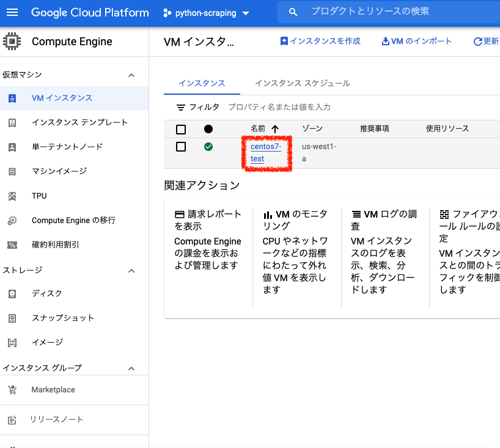Click the 単一テナントノード icon
Screen dimensions: 500x448
tap(12, 147)
